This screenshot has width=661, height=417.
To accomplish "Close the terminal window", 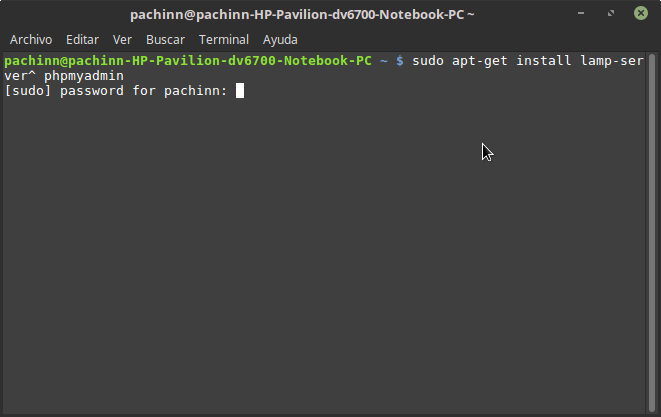I will [639, 15].
